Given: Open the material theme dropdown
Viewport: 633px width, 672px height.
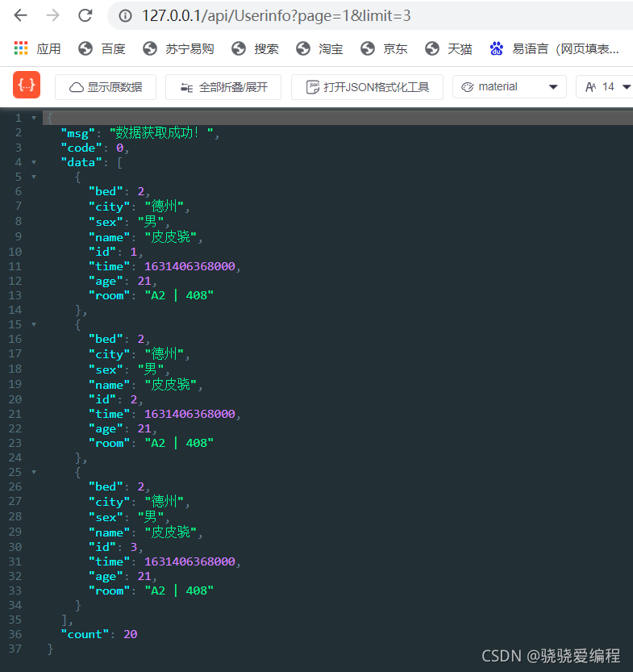Looking at the screenshot, I should pyautogui.click(x=510, y=87).
